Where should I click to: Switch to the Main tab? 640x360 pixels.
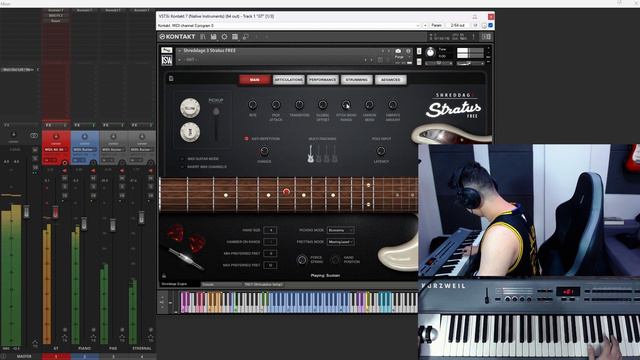click(x=255, y=80)
